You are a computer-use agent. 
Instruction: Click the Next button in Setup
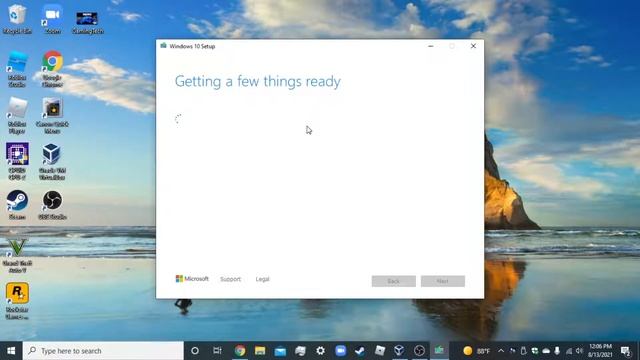click(x=442, y=281)
